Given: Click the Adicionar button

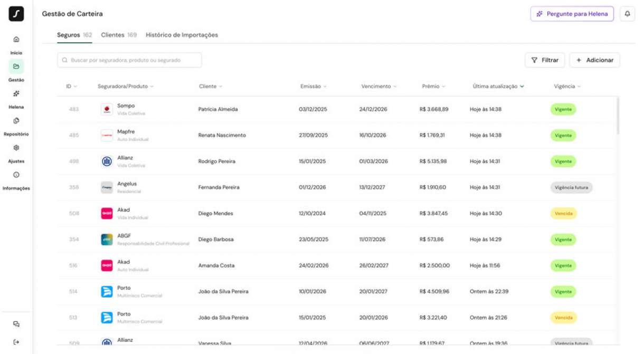Looking at the screenshot, I should tap(594, 60).
